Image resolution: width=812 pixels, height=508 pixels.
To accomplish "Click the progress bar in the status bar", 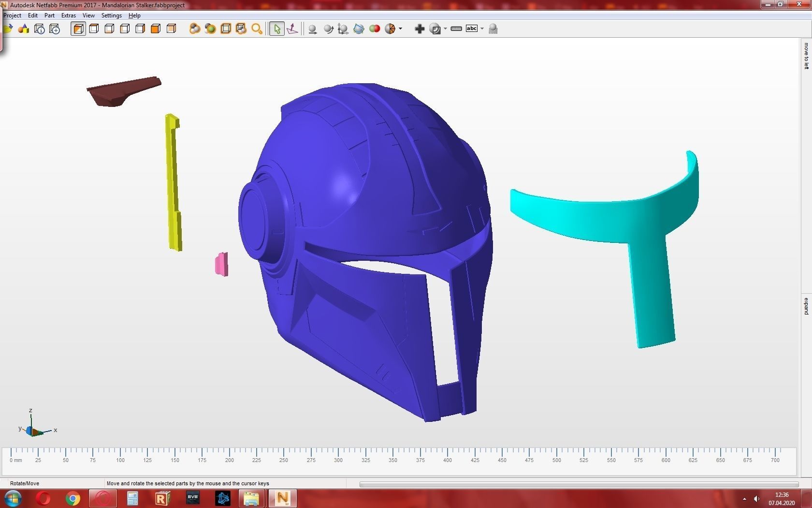I will [x=579, y=484].
